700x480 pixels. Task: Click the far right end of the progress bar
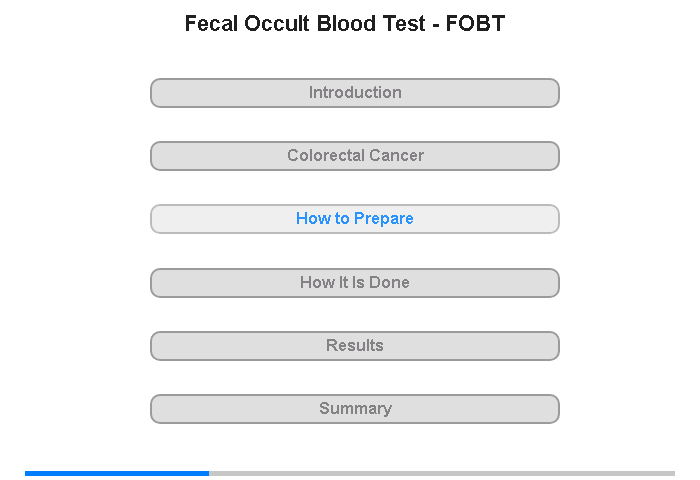pyautogui.click(x=673, y=473)
